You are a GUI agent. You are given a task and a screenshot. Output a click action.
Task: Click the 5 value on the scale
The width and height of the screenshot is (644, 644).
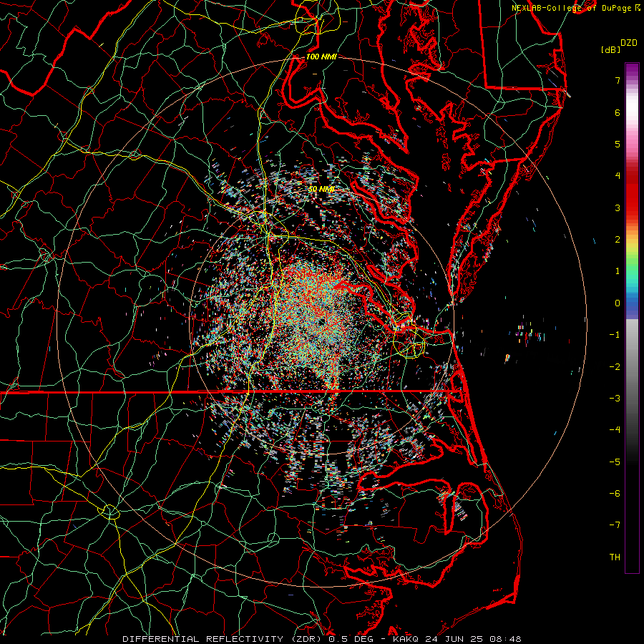tap(618, 144)
